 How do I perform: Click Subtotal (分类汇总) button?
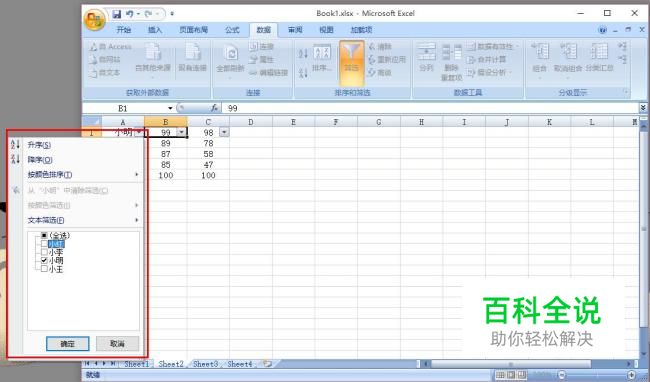coord(599,57)
